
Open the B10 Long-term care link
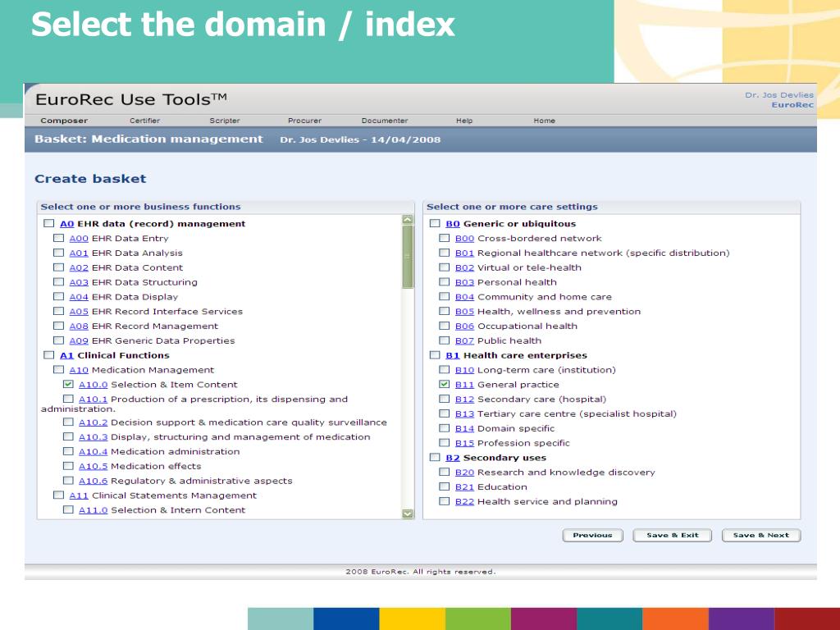click(x=464, y=370)
